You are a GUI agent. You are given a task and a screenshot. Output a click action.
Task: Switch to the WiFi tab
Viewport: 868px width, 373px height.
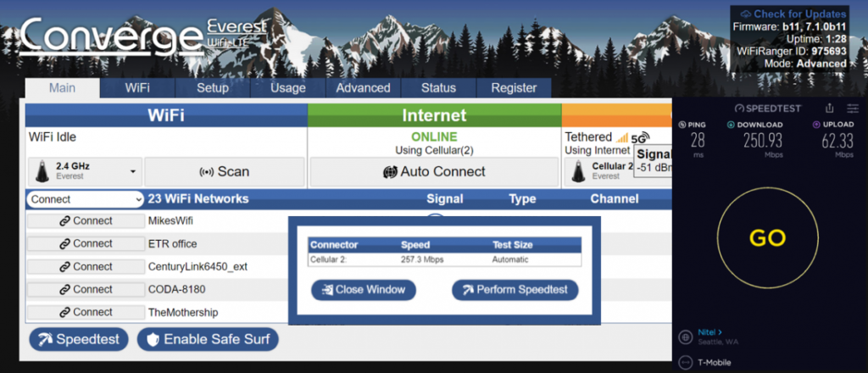(137, 88)
